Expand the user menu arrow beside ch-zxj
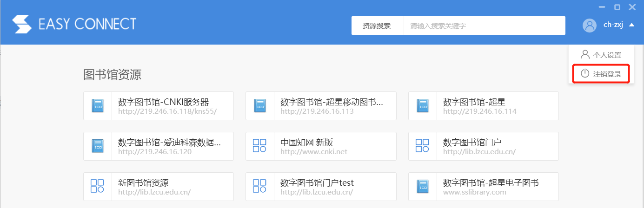Image resolution: width=644 pixels, height=208 pixels. coord(631,25)
